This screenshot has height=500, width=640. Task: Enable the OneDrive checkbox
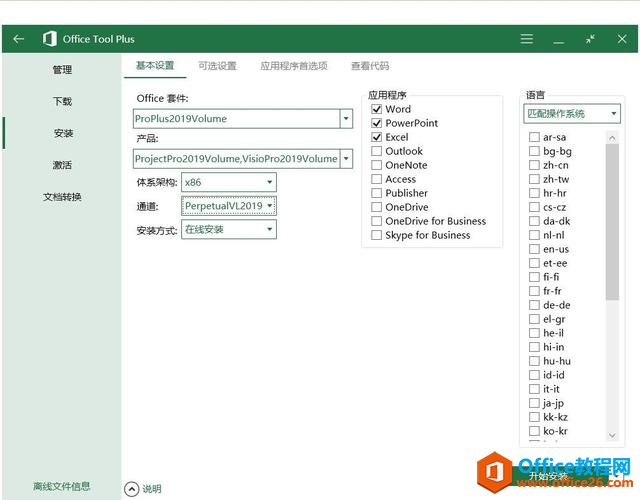click(376, 207)
